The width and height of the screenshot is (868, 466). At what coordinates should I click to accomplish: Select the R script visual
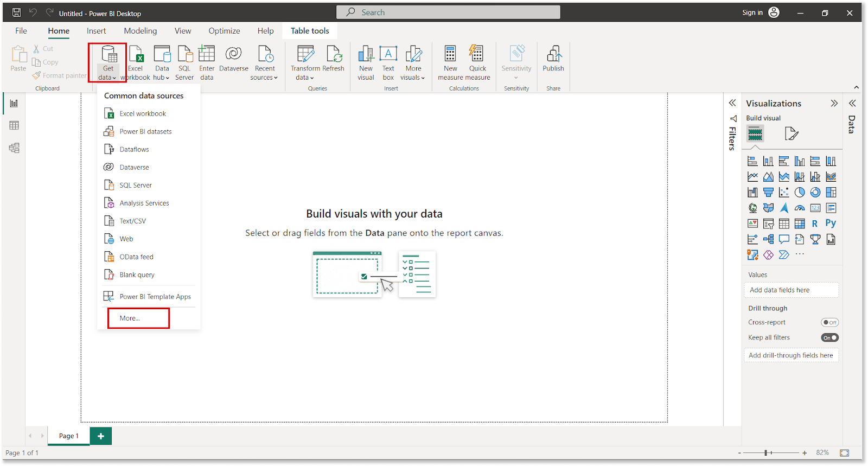815,224
